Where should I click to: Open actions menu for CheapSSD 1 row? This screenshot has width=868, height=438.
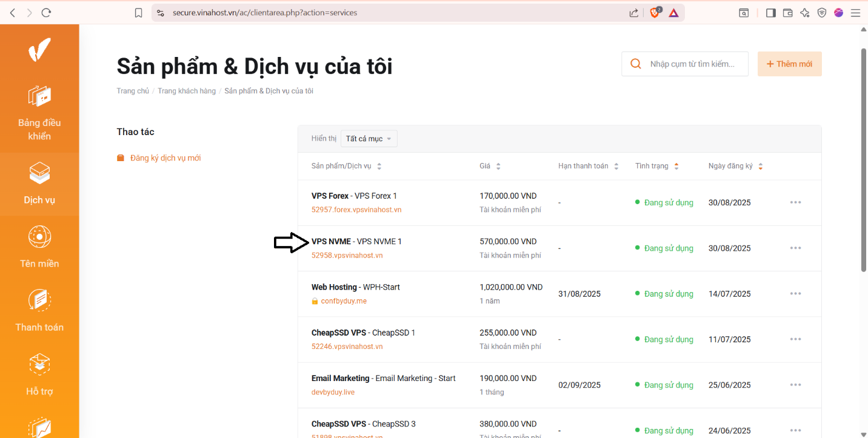pos(796,339)
